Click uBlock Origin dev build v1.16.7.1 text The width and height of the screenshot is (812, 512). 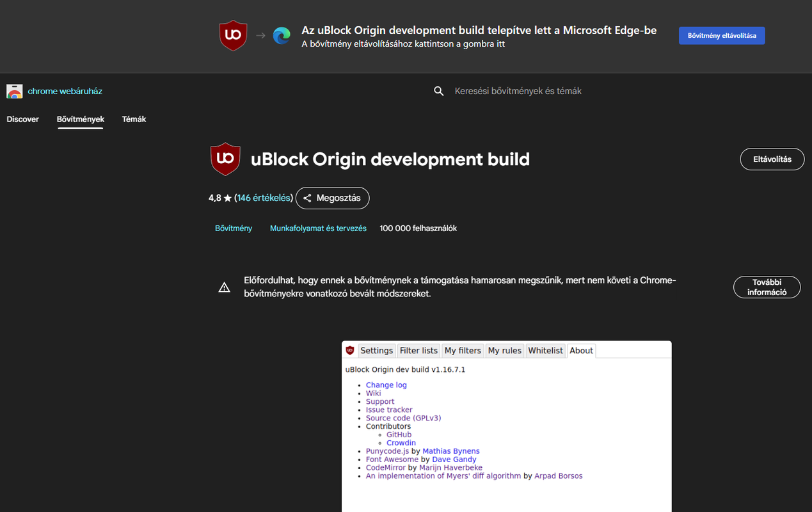coord(405,370)
